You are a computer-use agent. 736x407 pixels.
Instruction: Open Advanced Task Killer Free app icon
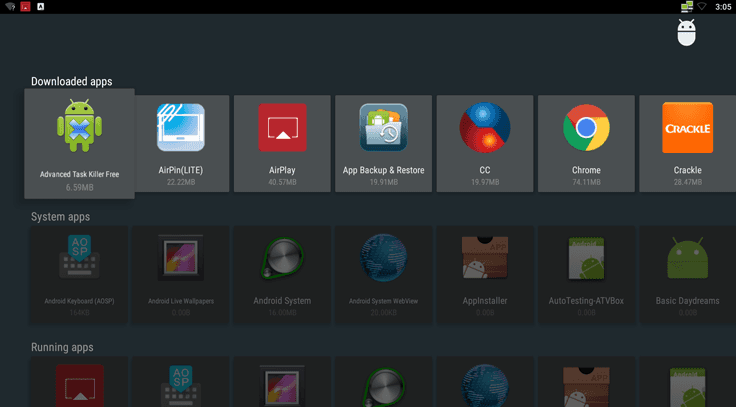point(79,125)
